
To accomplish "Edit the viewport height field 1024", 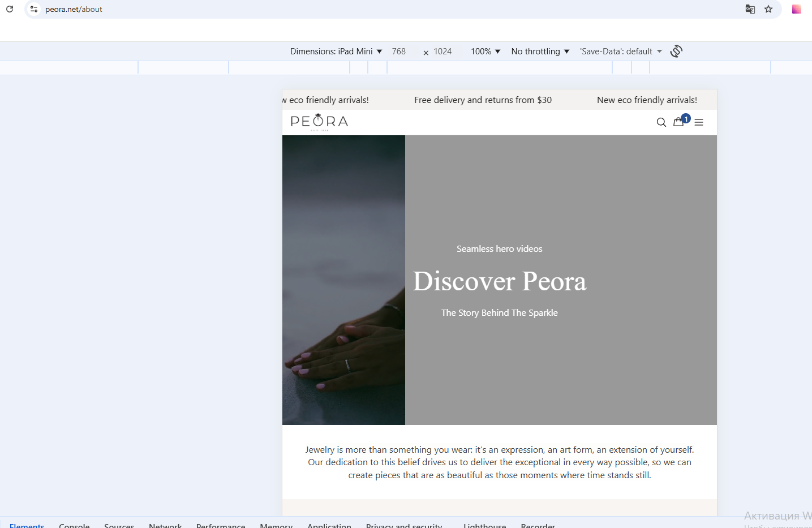I will [x=442, y=51].
